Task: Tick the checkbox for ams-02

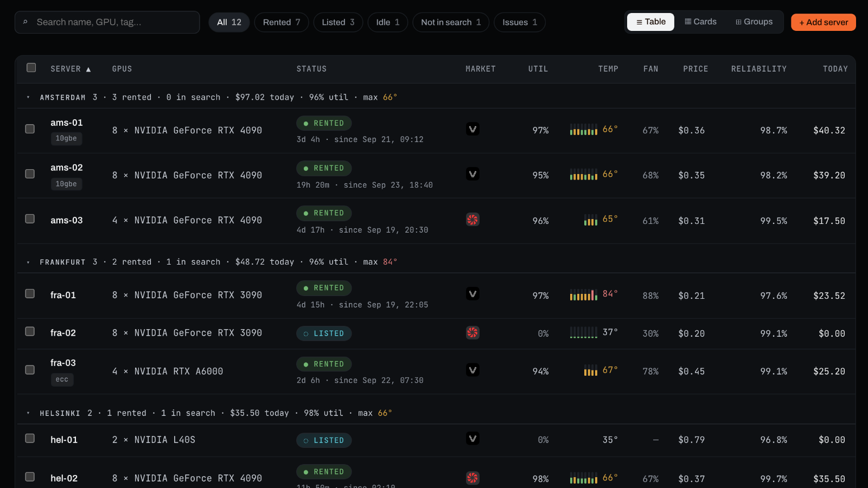Action: point(30,174)
